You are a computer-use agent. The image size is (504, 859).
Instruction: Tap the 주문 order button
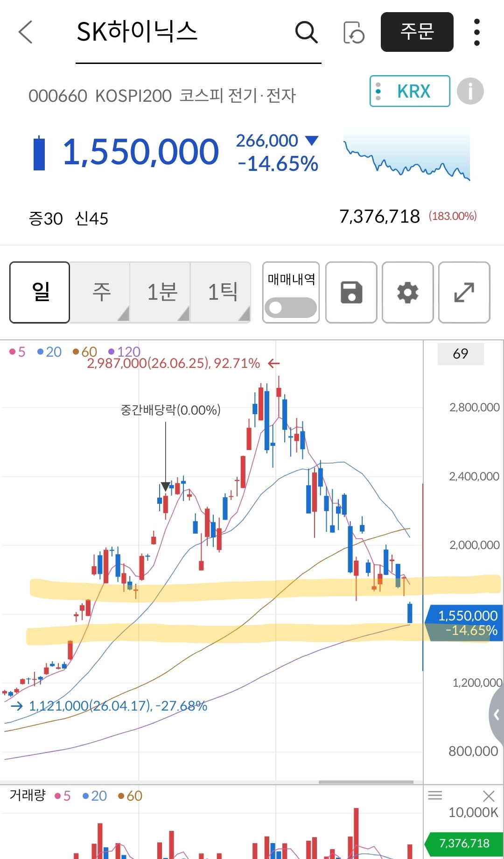[417, 32]
